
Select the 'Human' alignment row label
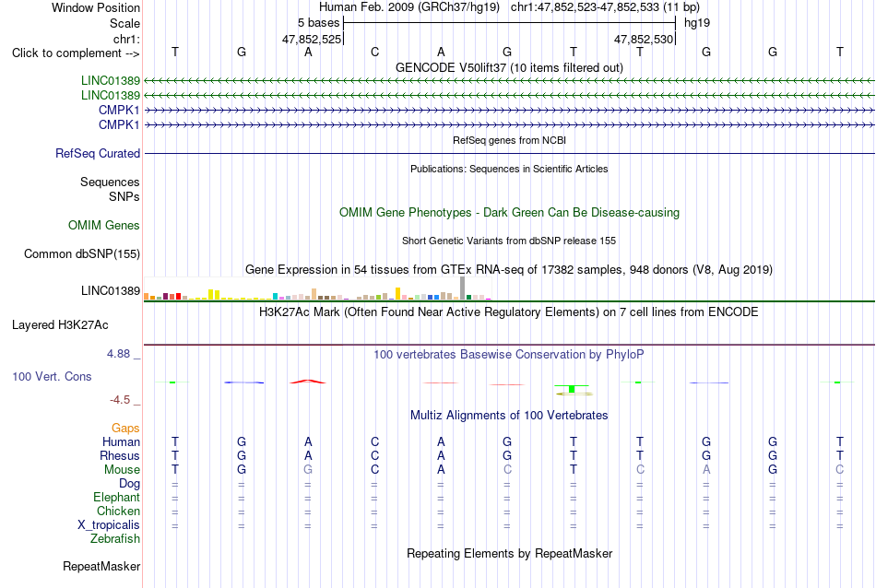pos(121,441)
